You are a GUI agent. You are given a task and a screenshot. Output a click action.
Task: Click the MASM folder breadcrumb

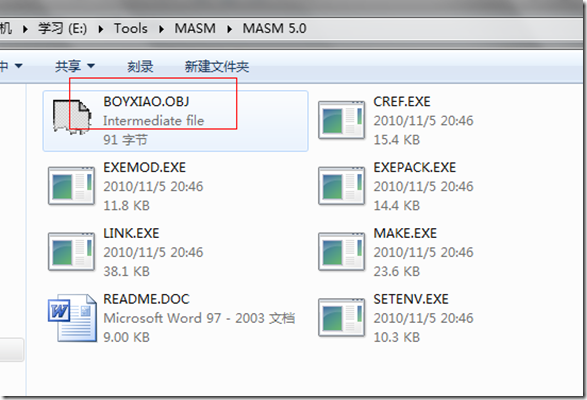click(195, 28)
